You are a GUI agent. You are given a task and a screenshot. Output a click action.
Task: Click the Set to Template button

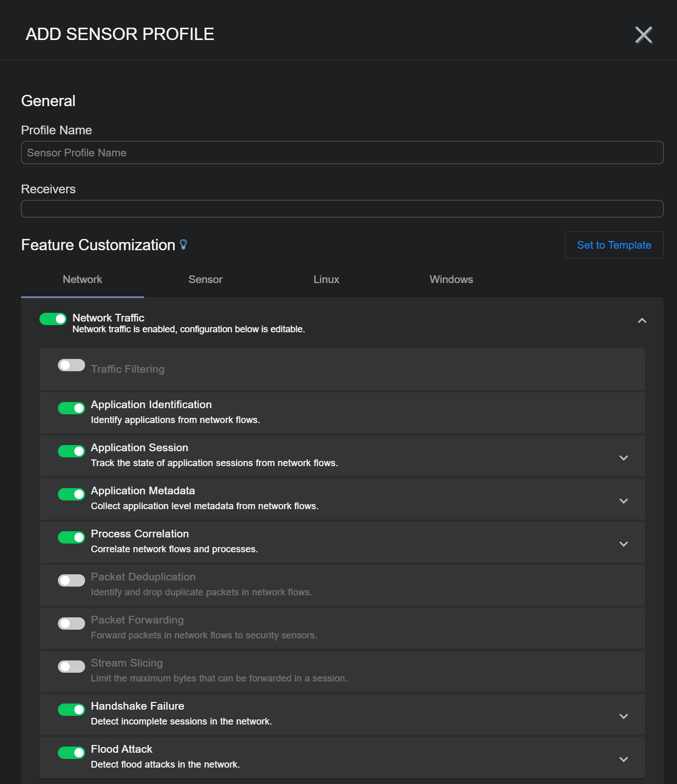click(x=613, y=245)
